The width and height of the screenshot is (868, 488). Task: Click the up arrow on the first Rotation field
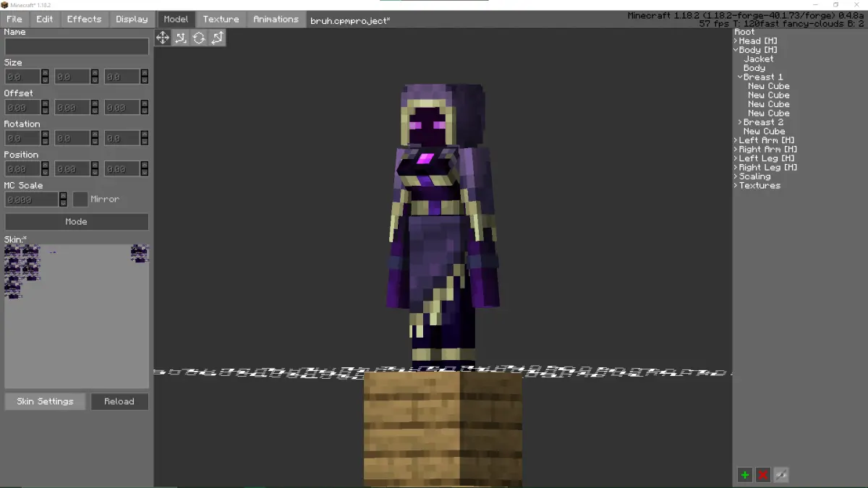pos(45,134)
